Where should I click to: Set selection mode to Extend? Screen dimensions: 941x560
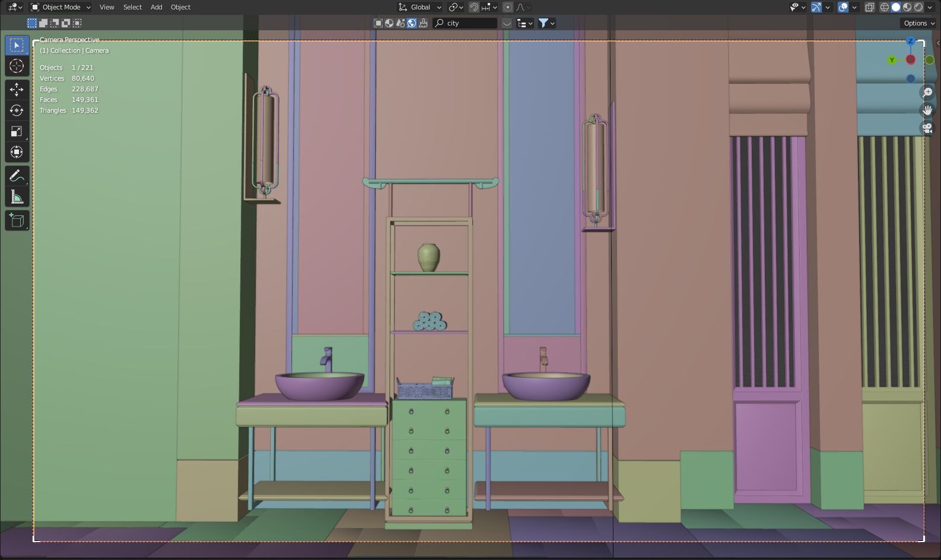point(43,23)
